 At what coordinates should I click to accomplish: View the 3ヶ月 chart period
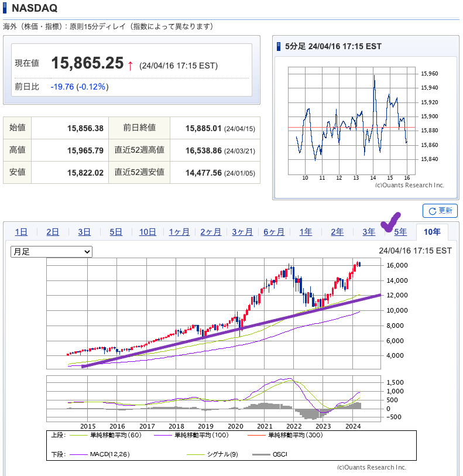click(242, 232)
